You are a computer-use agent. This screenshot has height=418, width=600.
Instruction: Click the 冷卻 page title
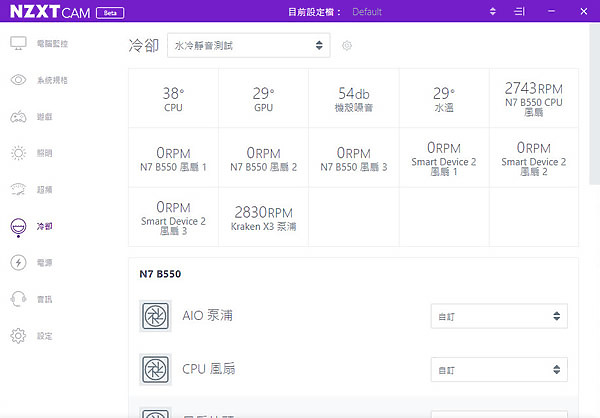coord(144,46)
